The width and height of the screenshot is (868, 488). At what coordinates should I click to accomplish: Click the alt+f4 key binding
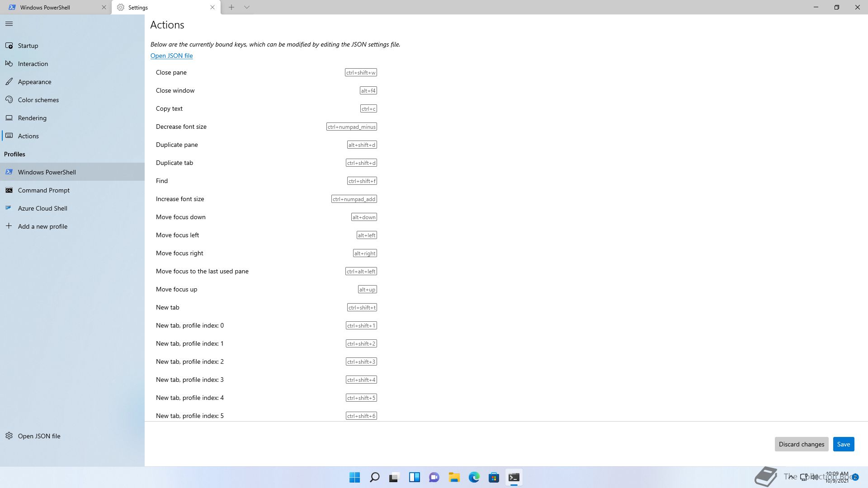pyautogui.click(x=368, y=90)
